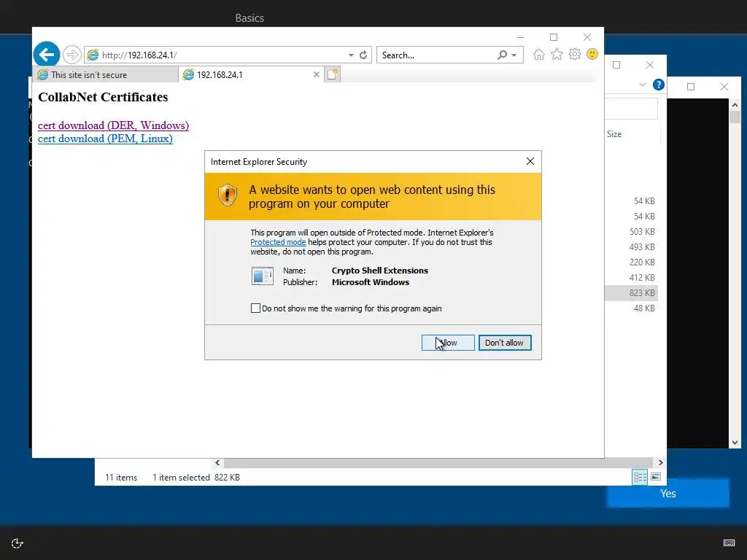Select the 192.168.24.1 tab
Viewport: 747px width, 560px height.
click(x=245, y=74)
